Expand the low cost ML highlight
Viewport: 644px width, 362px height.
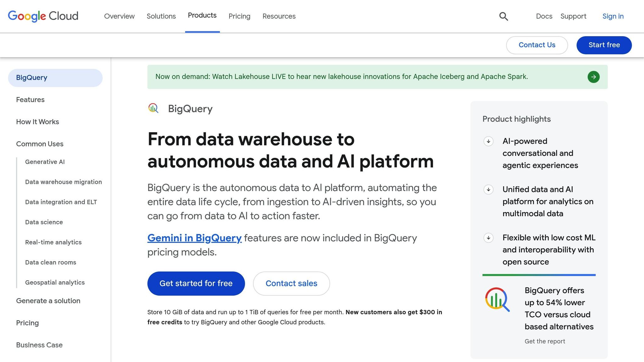488,238
